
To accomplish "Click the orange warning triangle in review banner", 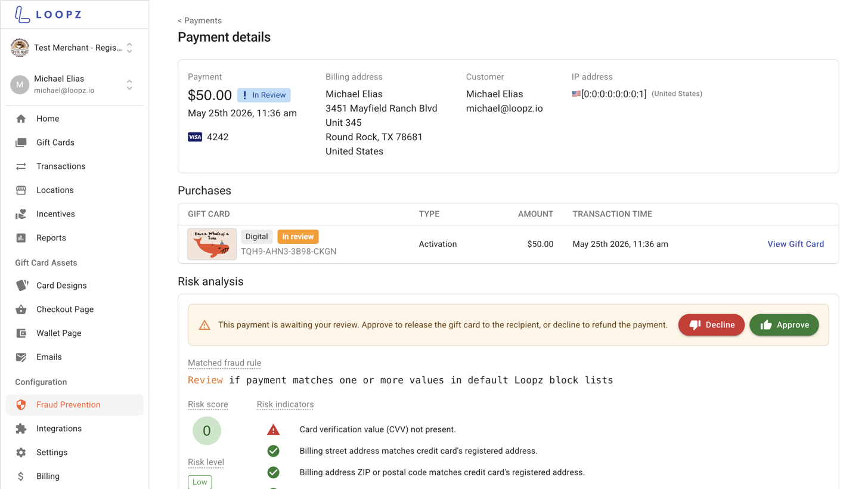I will tap(204, 325).
